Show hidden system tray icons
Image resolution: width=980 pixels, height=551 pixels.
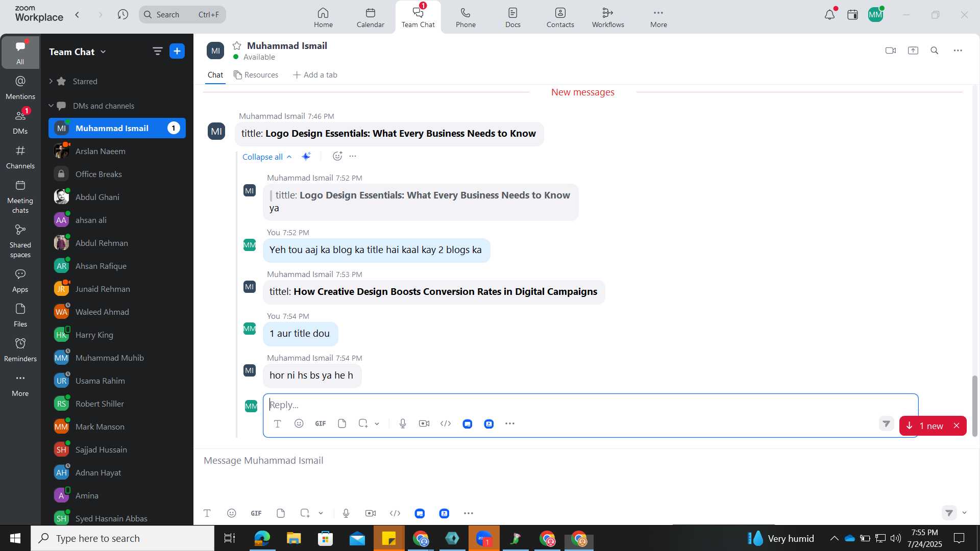tap(834, 538)
